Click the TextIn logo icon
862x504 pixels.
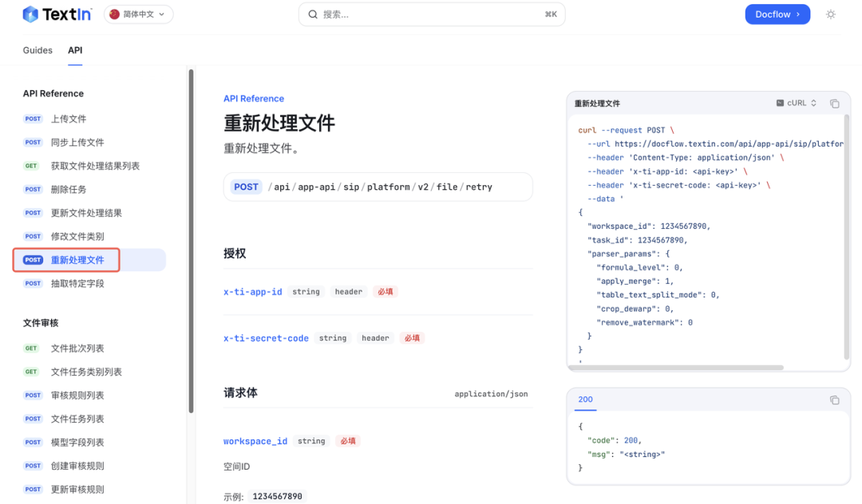point(30,14)
